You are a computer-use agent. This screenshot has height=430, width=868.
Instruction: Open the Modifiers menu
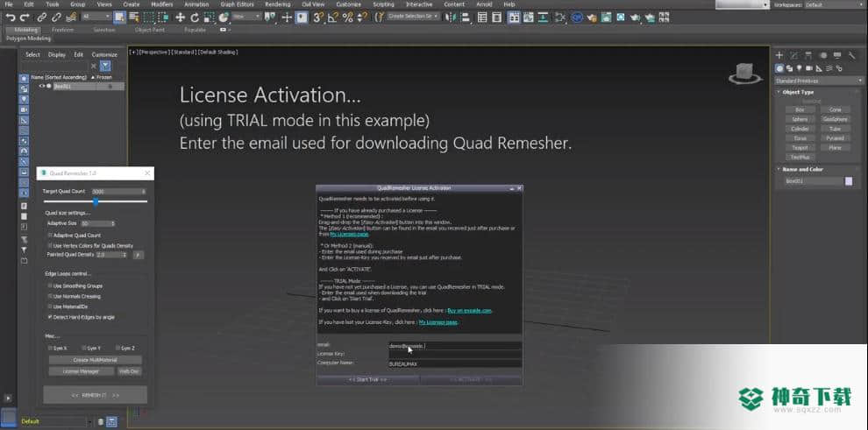pos(162,4)
